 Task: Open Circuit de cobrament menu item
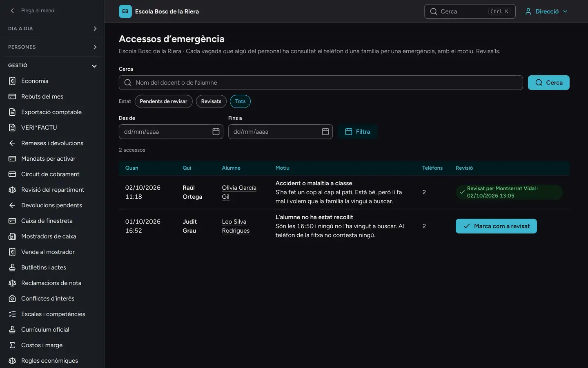[x=52, y=174]
